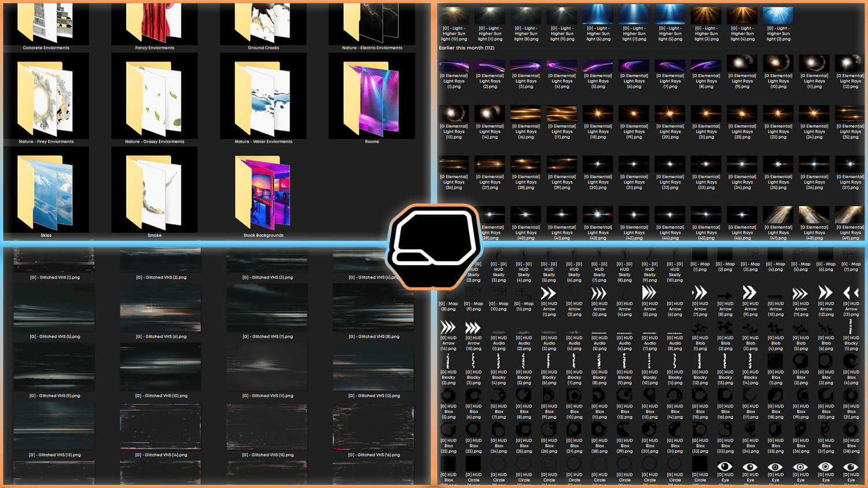
Task: Select Higher Sun light (3).png thumbnail
Action: pos(706,15)
